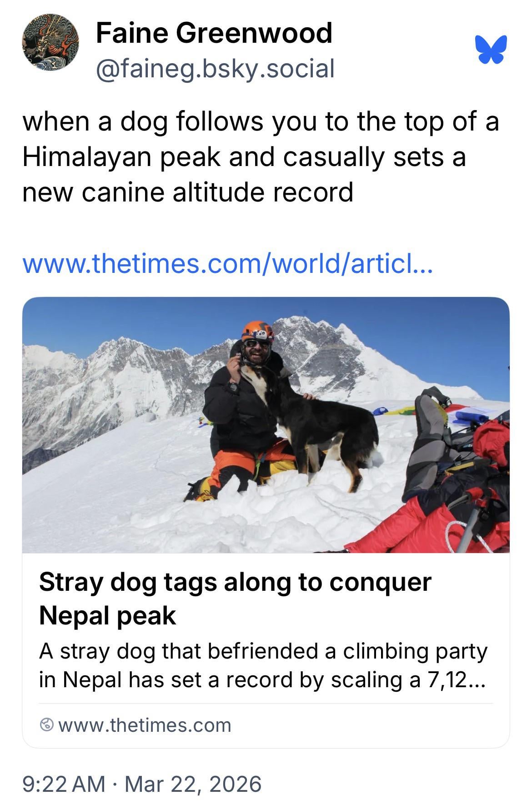Click the Bluesky butterfly logo icon
532x805 pixels.
pyautogui.click(x=491, y=49)
